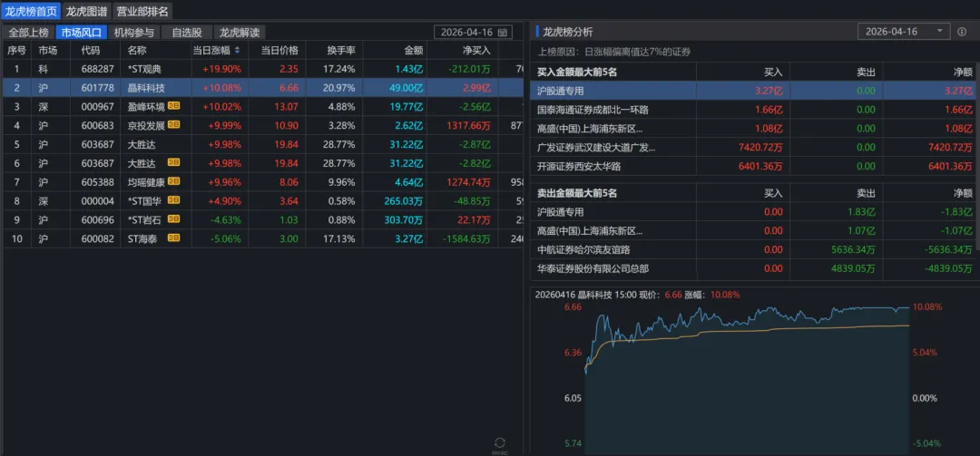Click stock code 688287
The height and width of the screenshot is (456, 980).
[97, 69]
